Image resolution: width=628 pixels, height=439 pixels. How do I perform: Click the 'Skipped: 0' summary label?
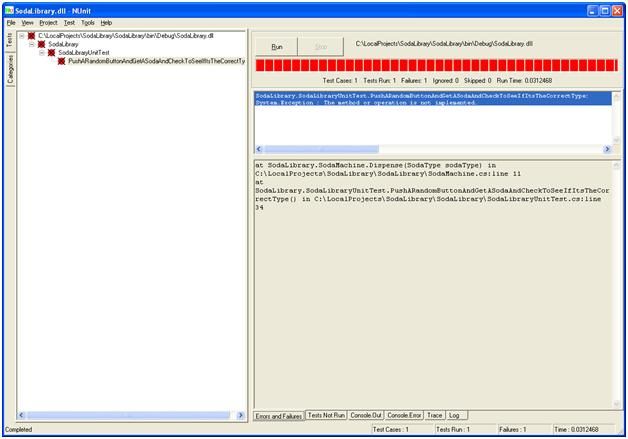(478, 81)
